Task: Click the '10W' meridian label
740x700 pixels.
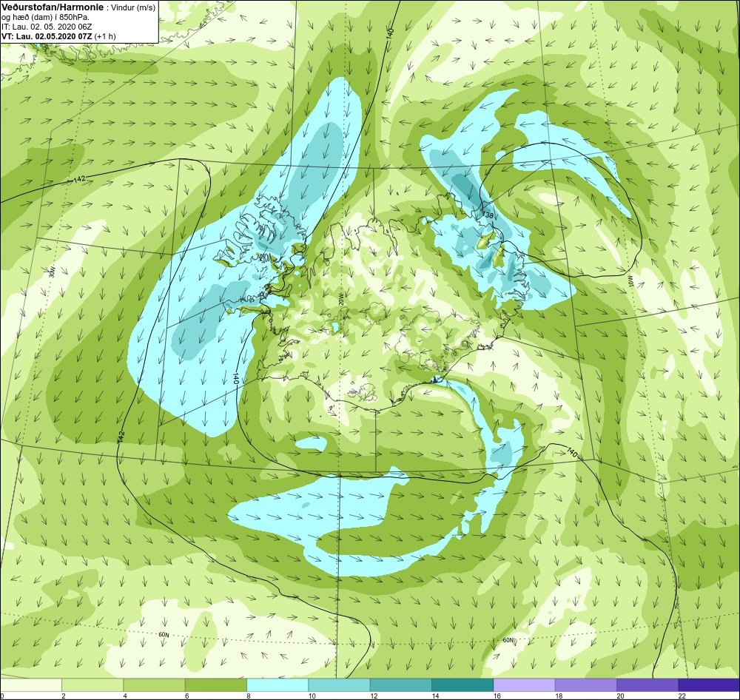Action: pos(630,280)
